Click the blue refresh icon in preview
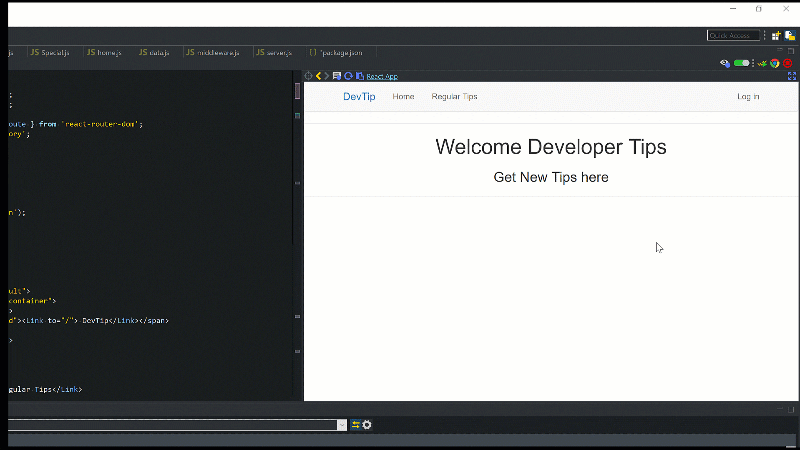The width and height of the screenshot is (800, 450). tap(348, 76)
